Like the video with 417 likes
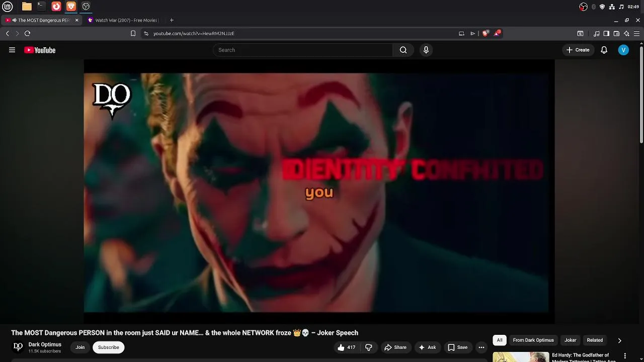The width and height of the screenshot is (644, 362). (x=347, y=347)
